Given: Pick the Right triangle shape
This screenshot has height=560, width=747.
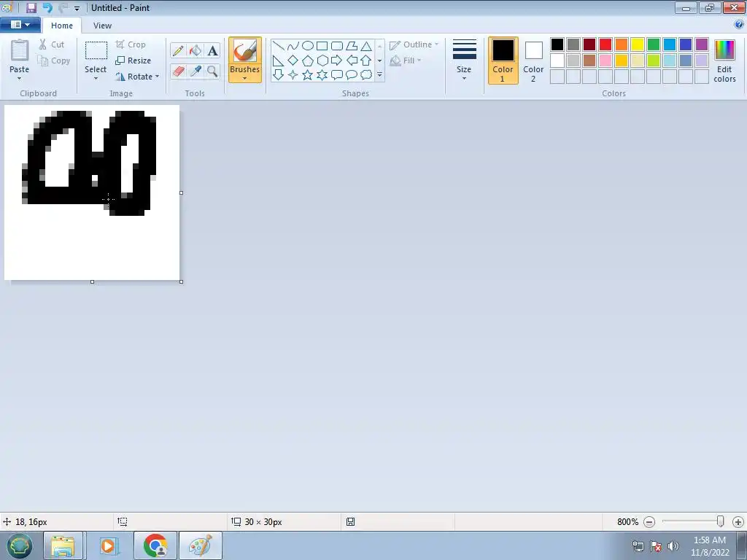Looking at the screenshot, I should coord(278,61).
